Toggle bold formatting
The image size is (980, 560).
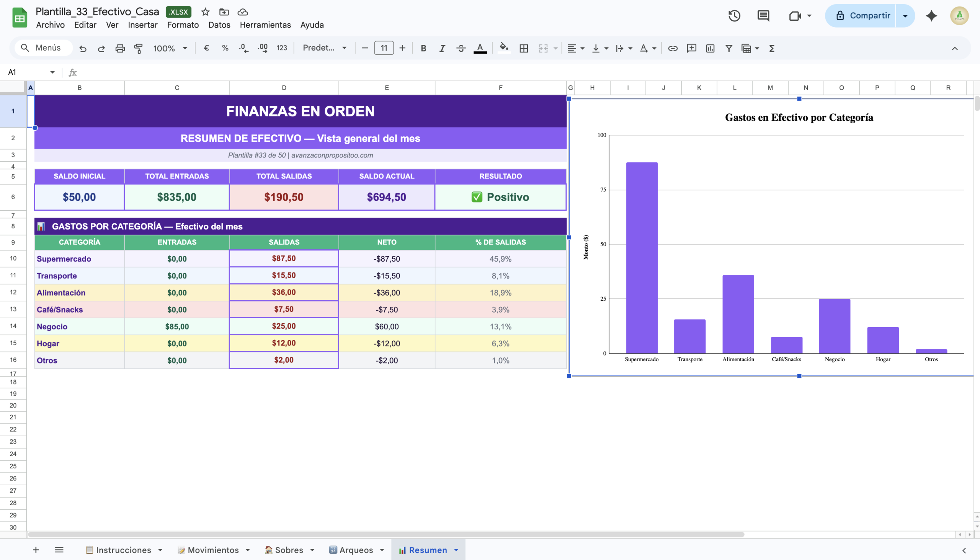point(423,48)
